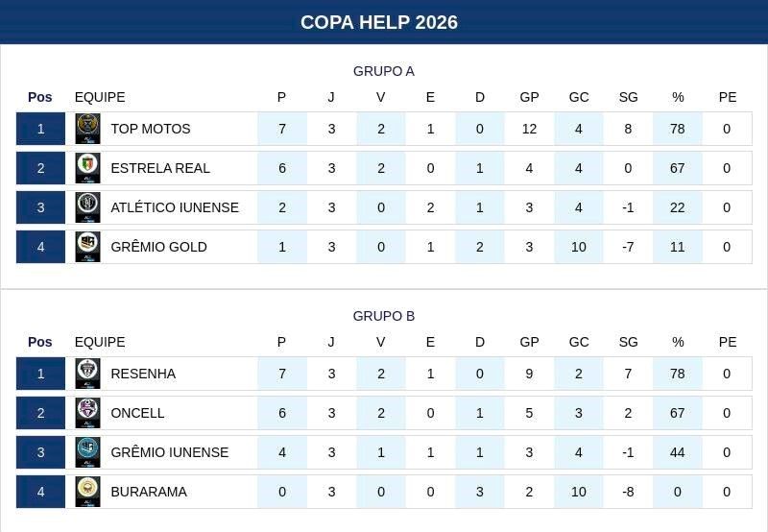Open the TOP MOTOS team name
768x532 pixels.
151,129
